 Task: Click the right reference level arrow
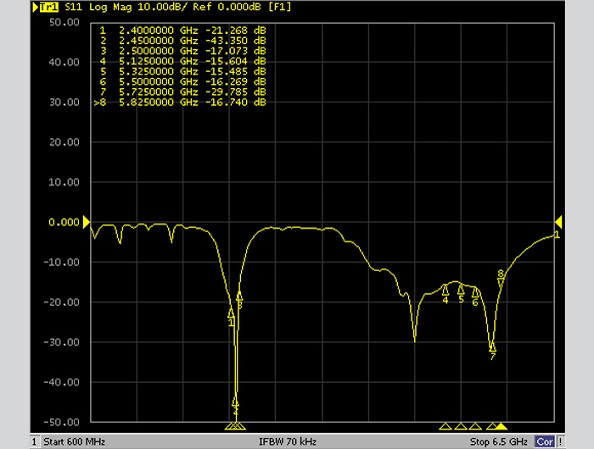(558, 222)
